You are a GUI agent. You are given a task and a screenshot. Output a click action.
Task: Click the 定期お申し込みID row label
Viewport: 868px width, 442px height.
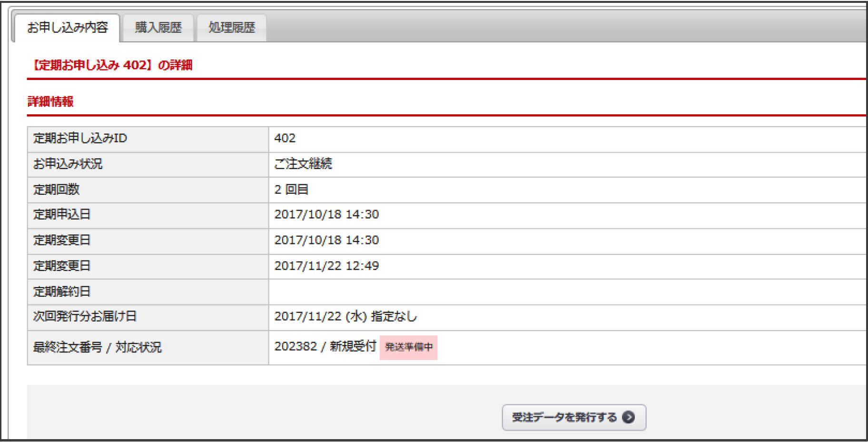(x=80, y=138)
